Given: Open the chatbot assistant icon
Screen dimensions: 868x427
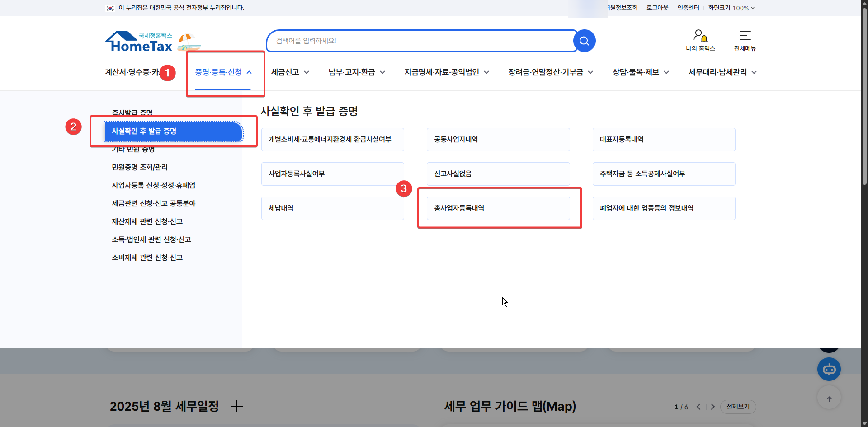Looking at the screenshot, I should (829, 369).
